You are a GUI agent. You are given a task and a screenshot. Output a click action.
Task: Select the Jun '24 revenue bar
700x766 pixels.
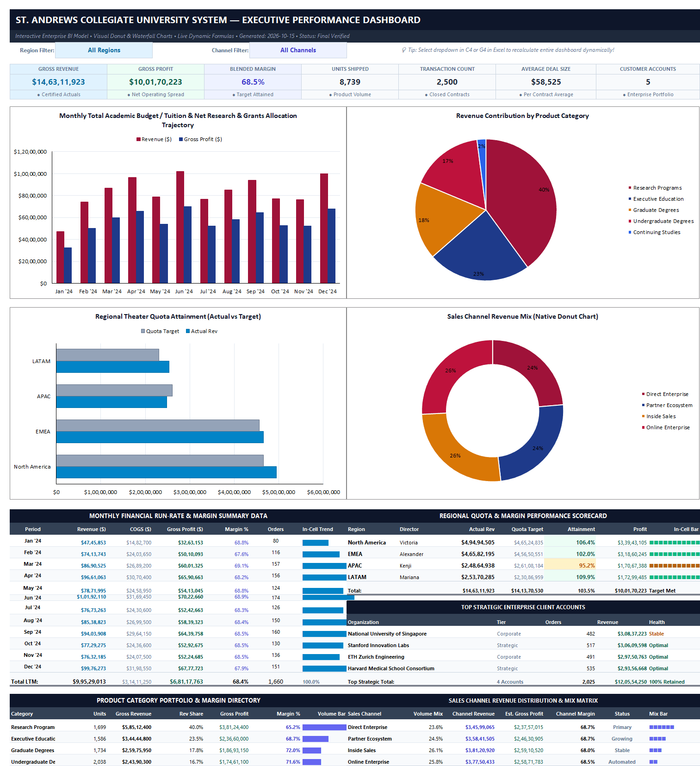click(180, 227)
